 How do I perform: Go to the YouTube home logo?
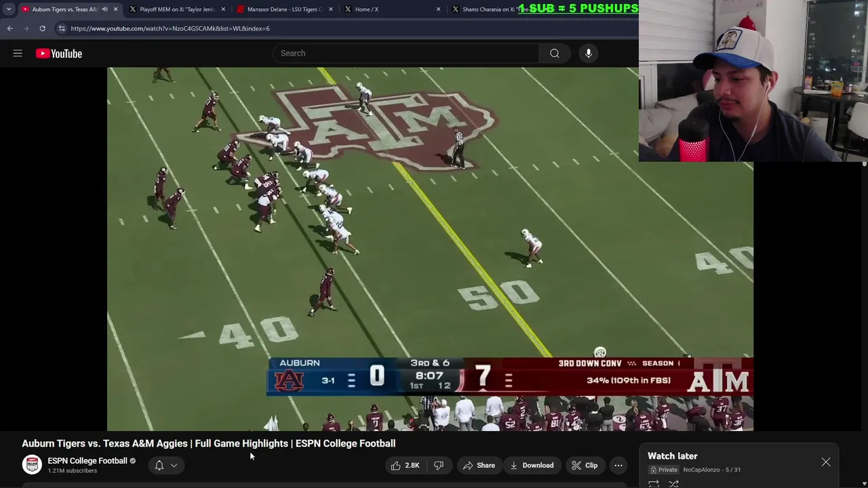pos(59,54)
